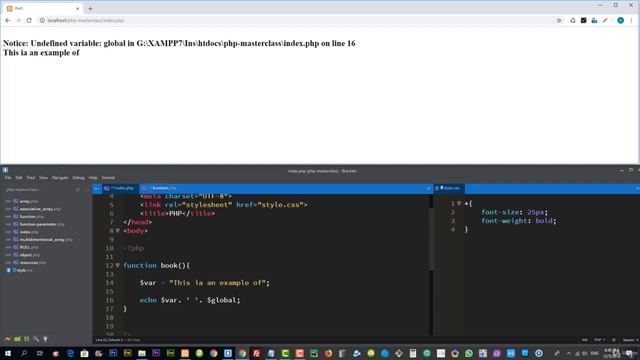Open the Edit menu in Brackets

coord(19,178)
